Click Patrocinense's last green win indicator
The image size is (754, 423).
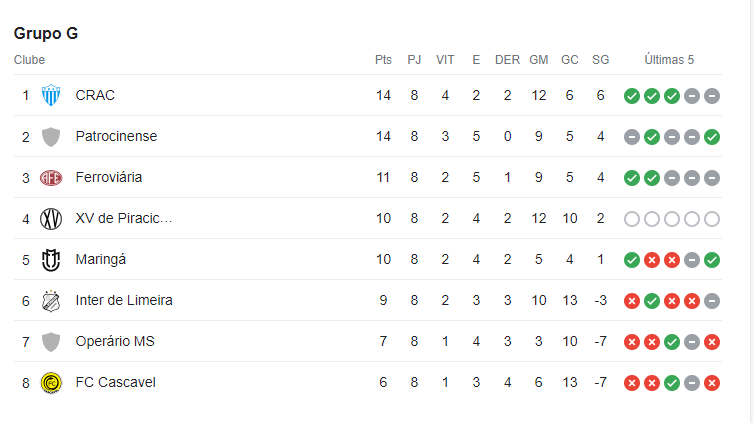pos(712,137)
